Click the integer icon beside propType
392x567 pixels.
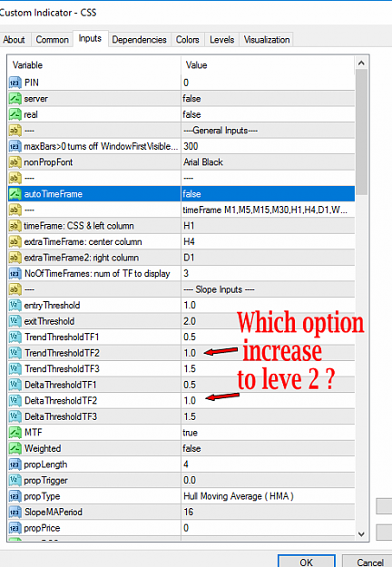coord(15,496)
